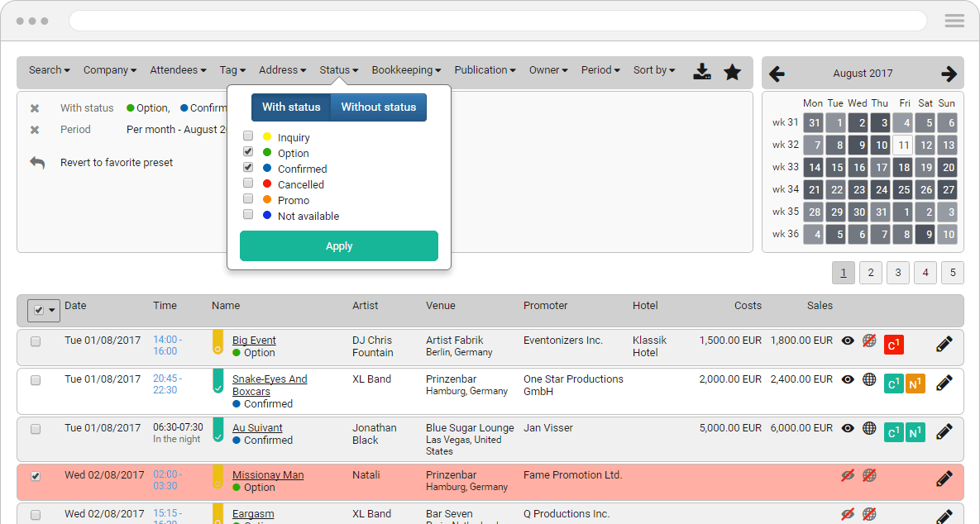Open the Au Suivant link
Image resolution: width=980 pixels, height=524 pixels.
pos(257,428)
